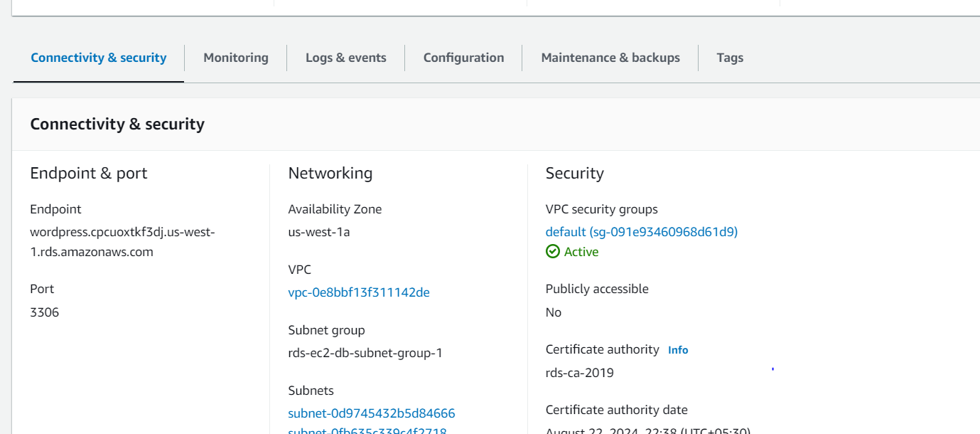Click the Networking section heading

coord(330,174)
